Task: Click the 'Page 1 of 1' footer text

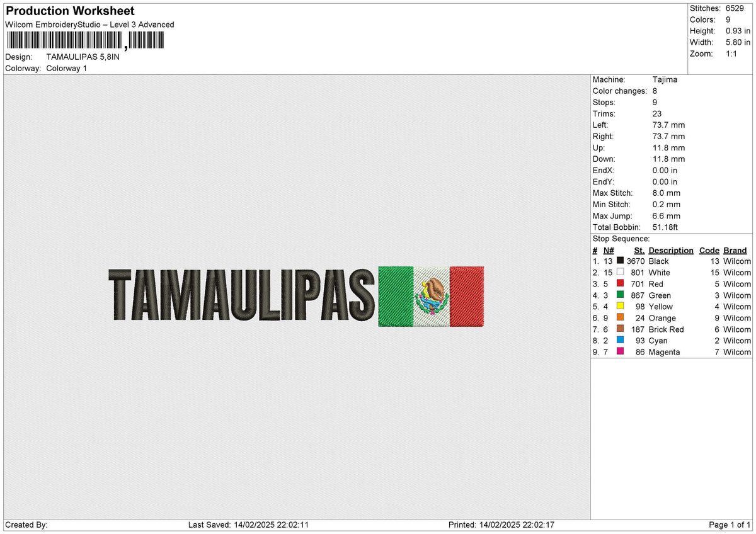Action: (x=730, y=525)
